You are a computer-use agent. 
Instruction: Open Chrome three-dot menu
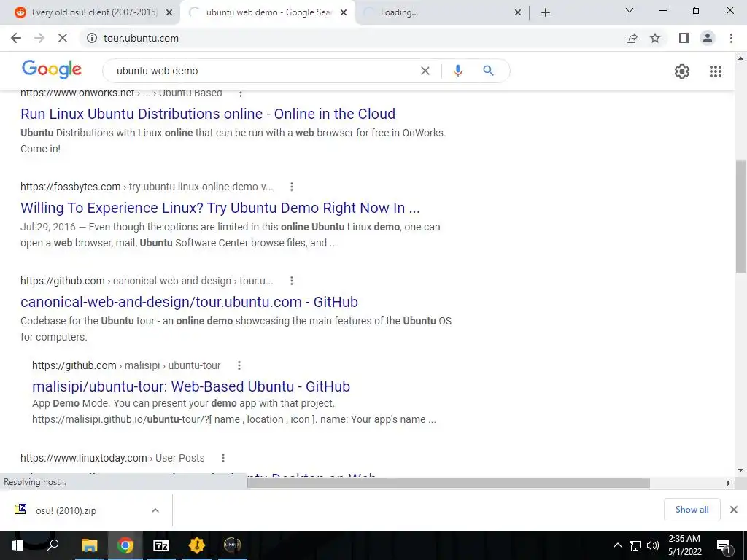[x=731, y=38]
